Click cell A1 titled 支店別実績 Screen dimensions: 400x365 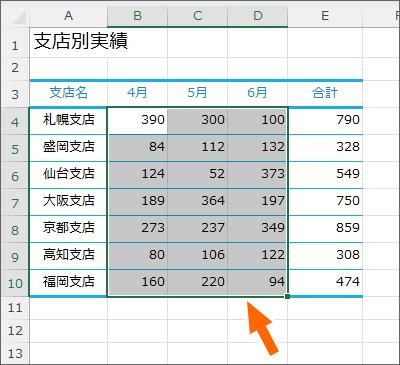pos(69,42)
